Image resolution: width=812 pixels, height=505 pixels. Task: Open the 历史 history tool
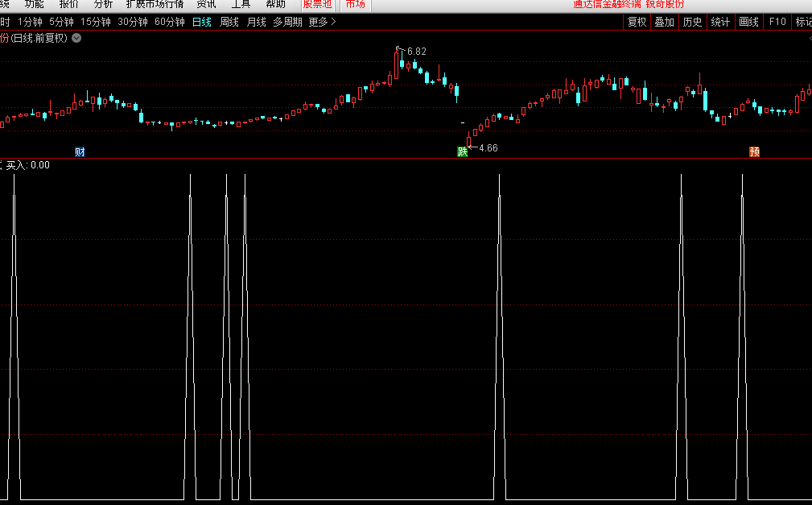pyautogui.click(x=692, y=22)
